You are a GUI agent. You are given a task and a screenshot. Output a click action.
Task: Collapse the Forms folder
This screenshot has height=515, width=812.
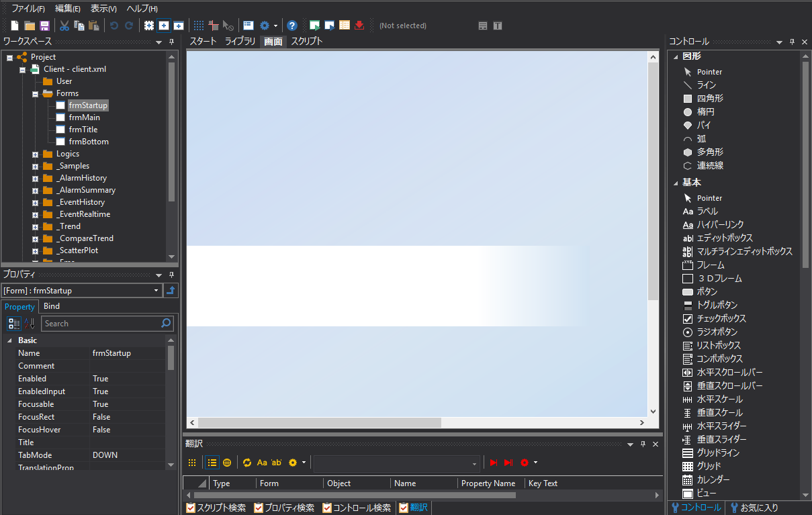coord(35,93)
